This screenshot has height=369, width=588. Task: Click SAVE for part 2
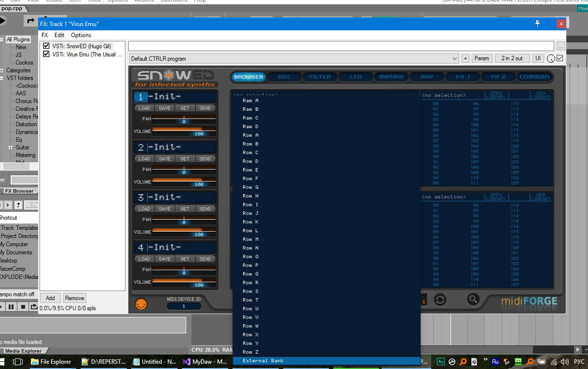pos(164,158)
